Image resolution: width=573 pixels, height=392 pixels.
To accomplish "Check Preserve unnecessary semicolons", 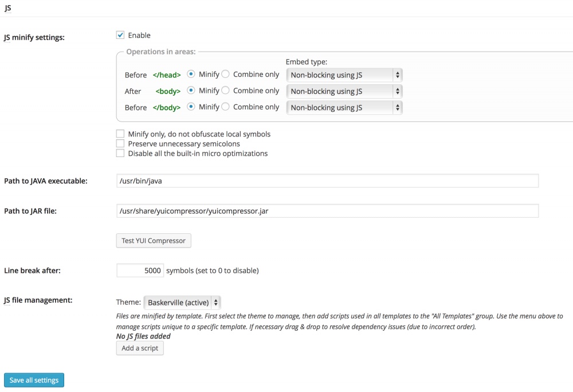I will [120, 144].
